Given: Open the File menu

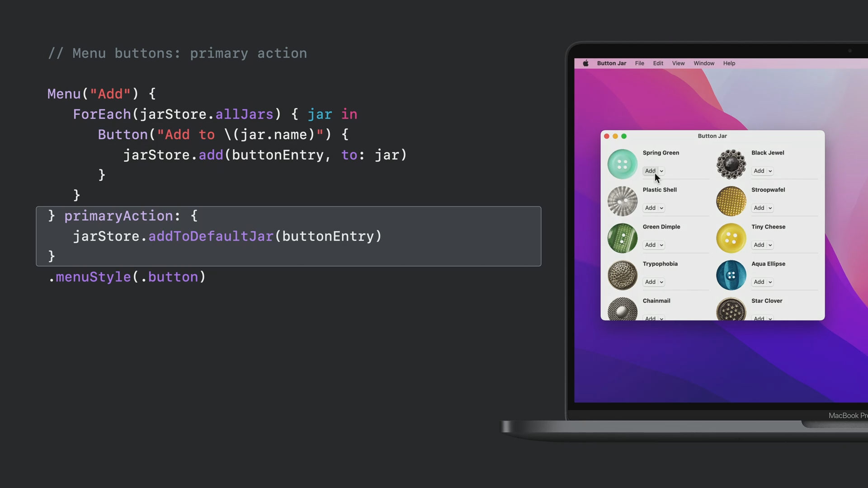Looking at the screenshot, I should [x=639, y=63].
